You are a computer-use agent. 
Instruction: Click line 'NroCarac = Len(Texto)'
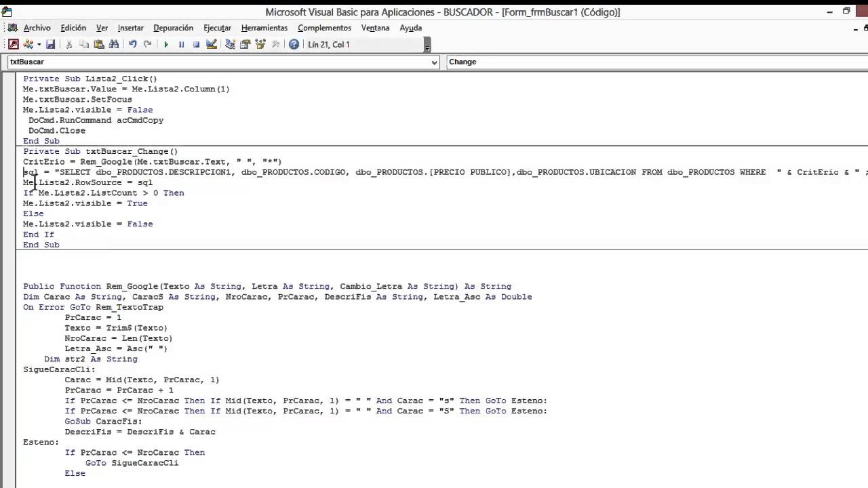click(119, 338)
